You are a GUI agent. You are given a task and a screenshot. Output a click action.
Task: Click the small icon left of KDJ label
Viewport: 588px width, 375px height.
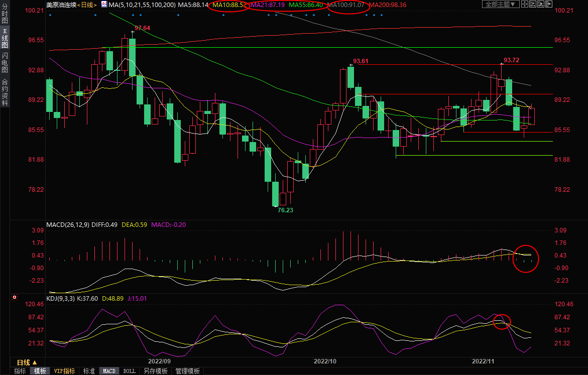pos(14,297)
